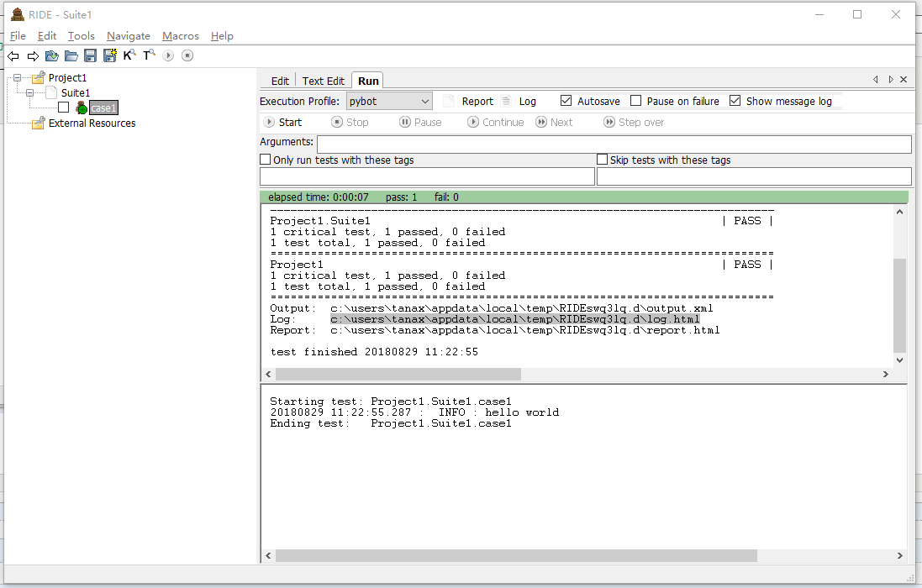Close the Run tab panel with X
Screen dimensions: 922x588
[904, 79]
